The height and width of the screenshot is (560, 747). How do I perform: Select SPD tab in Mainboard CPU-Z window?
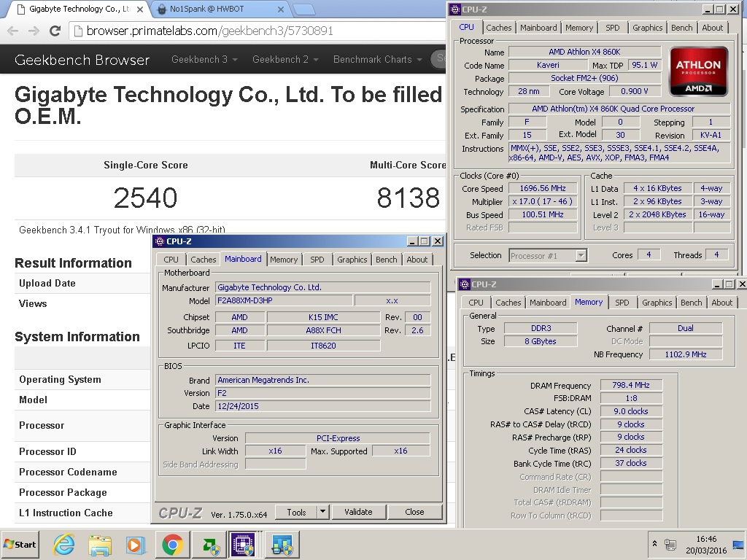coord(317,260)
